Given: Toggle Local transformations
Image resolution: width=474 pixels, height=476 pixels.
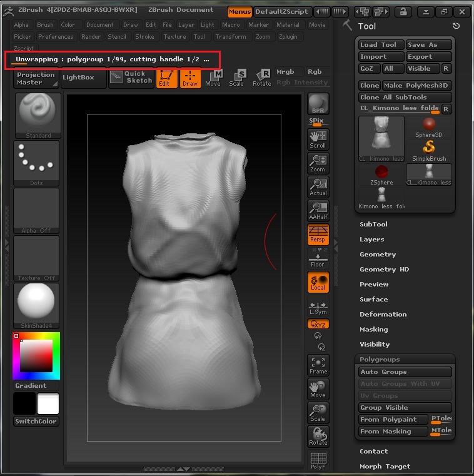Looking at the screenshot, I should click(318, 282).
